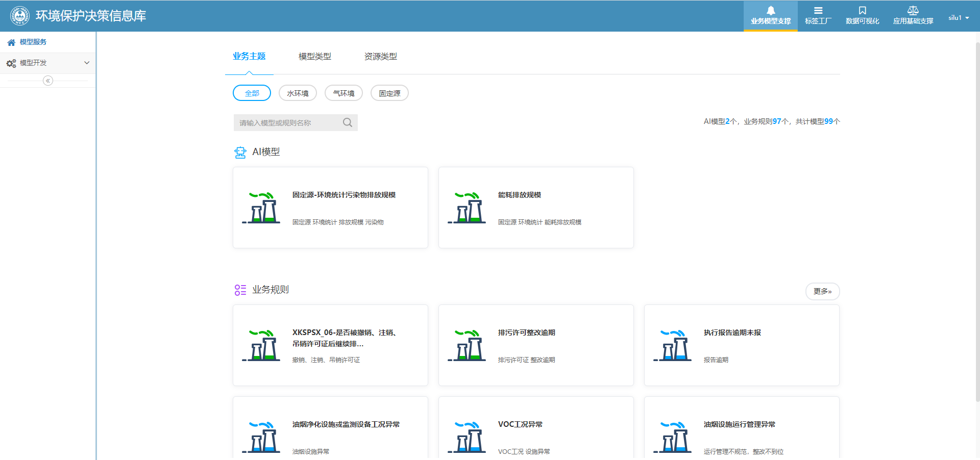The width and height of the screenshot is (980, 460).
Task: Open 固定源-环境统计污染物排放规模 model title
Action: tap(344, 195)
